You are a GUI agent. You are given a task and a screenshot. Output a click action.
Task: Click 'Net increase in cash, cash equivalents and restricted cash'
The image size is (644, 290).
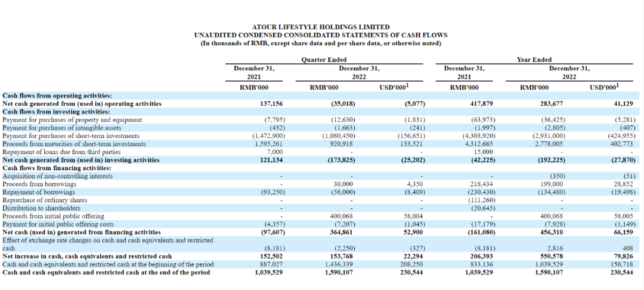(x=87, y=257)
